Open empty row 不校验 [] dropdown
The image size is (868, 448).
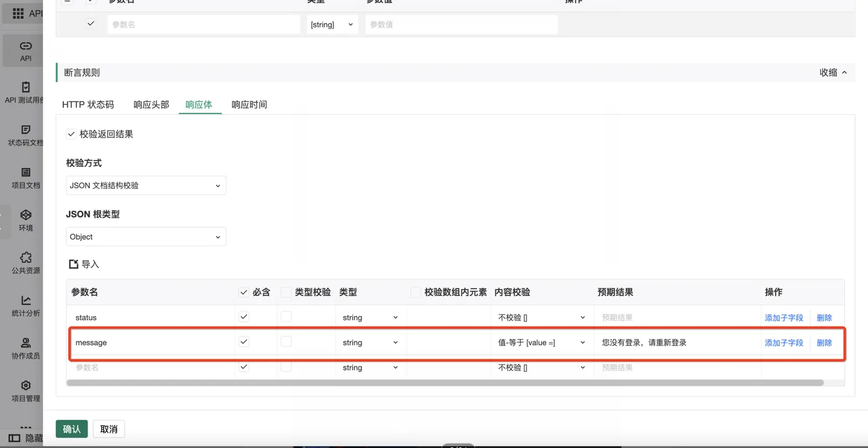(x=541, y=367)
